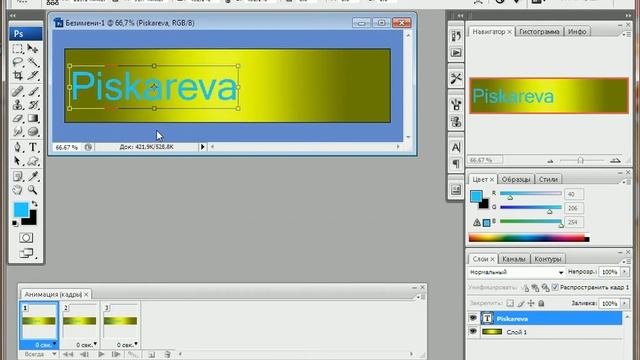640x360 pixels.
Task: Activate the Horizontal Type tool
Action: click(33, 147)
